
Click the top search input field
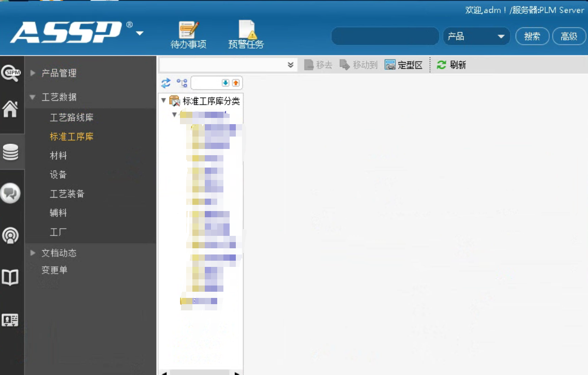[385, 36]
